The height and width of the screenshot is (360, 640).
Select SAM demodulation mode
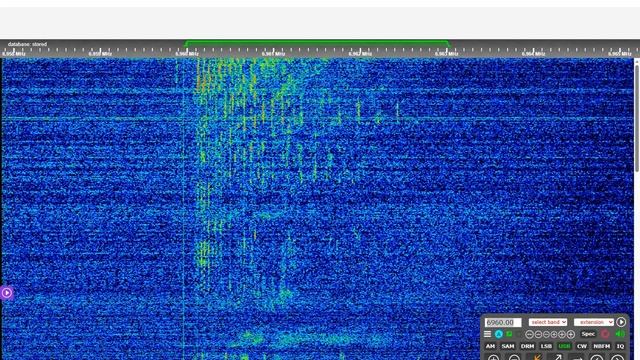click(508, 346)
